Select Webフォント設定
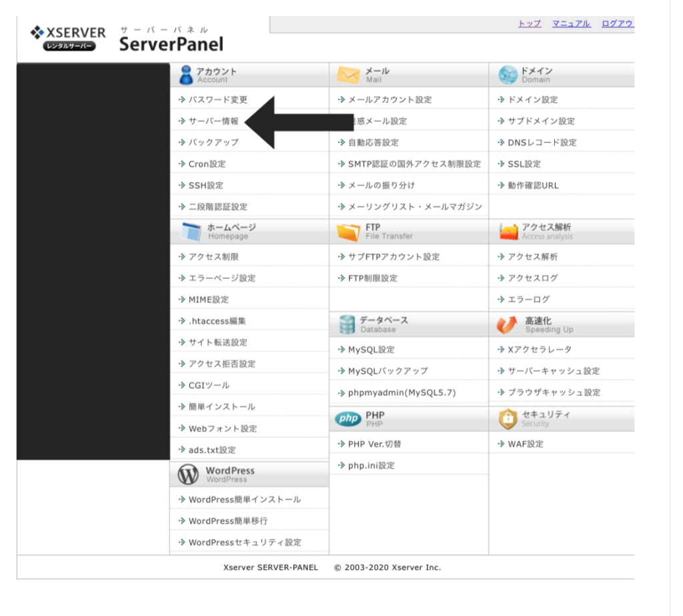Screen dimensions: 683x616 (x=223, y=428)
